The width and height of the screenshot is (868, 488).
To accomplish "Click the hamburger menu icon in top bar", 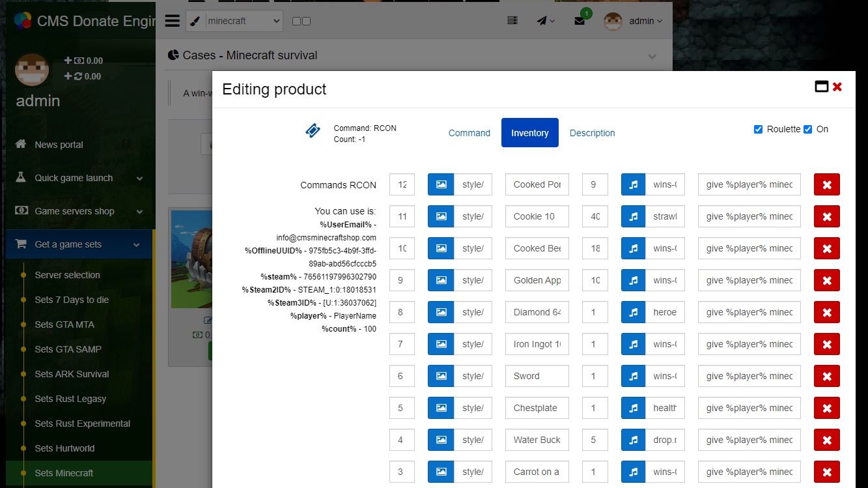I will pyautogui.click(x=172, y=21).
